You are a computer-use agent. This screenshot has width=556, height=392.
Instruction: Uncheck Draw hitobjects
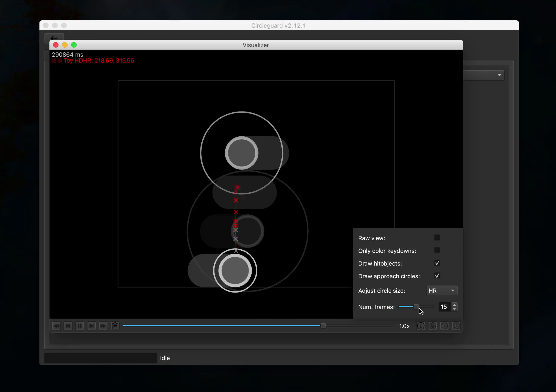pyautogui.click(x=437, y=263)
